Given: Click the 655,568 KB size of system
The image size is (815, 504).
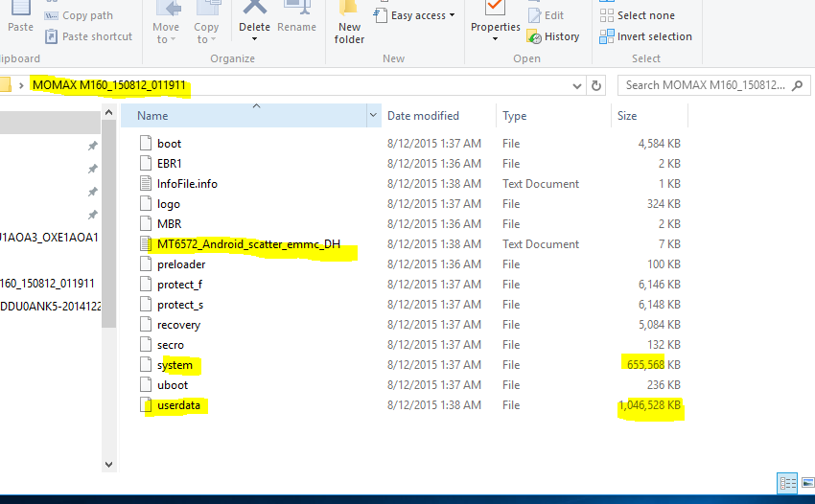Looking at the screenshot, I should (653, 365).
